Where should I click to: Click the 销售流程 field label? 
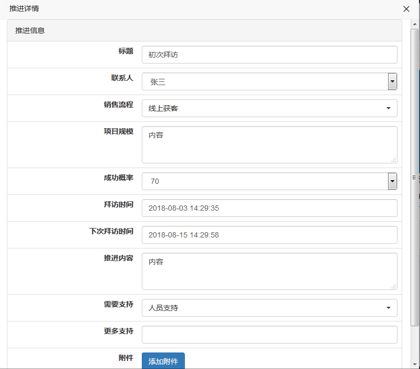click(118, 105)
